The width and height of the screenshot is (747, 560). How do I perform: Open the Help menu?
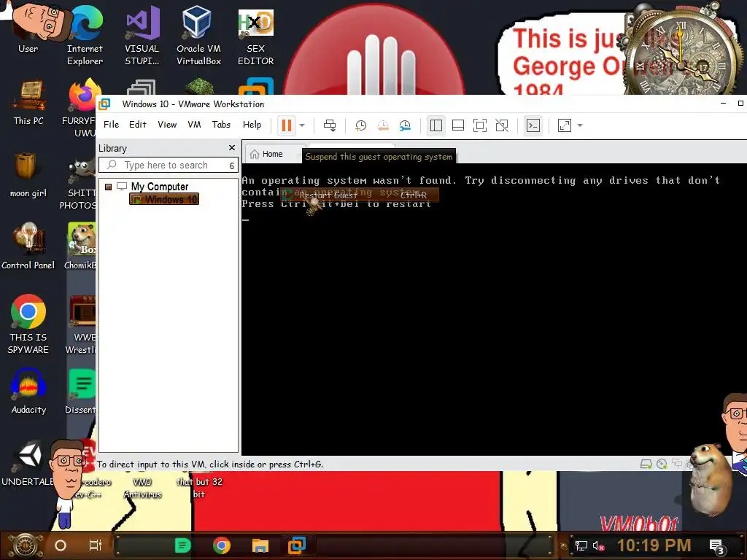point(252,124)
